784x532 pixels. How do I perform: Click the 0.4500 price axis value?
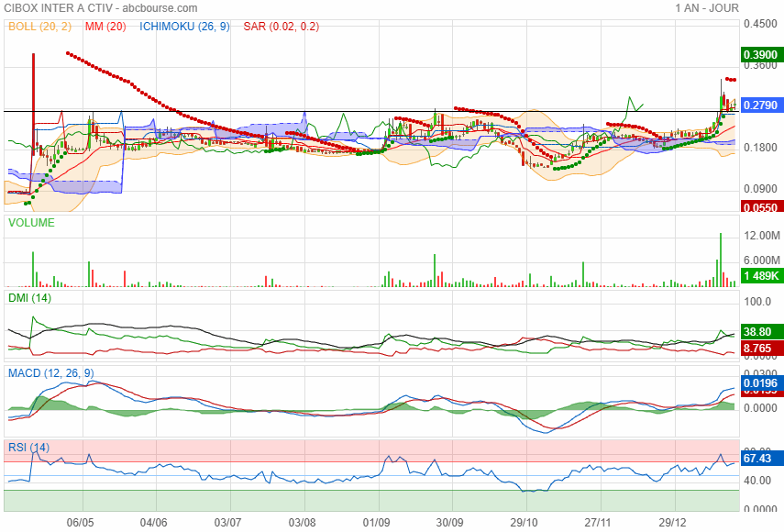pos(760,24)
